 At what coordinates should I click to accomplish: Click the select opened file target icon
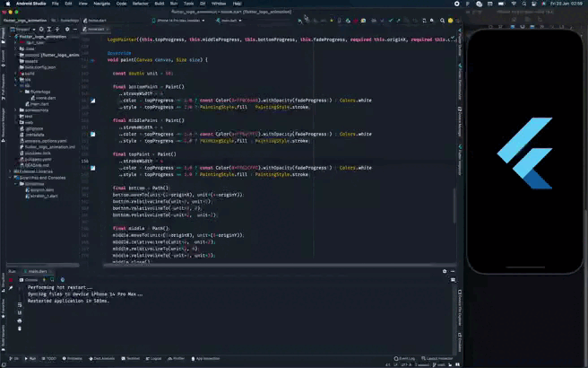(41, 30)
